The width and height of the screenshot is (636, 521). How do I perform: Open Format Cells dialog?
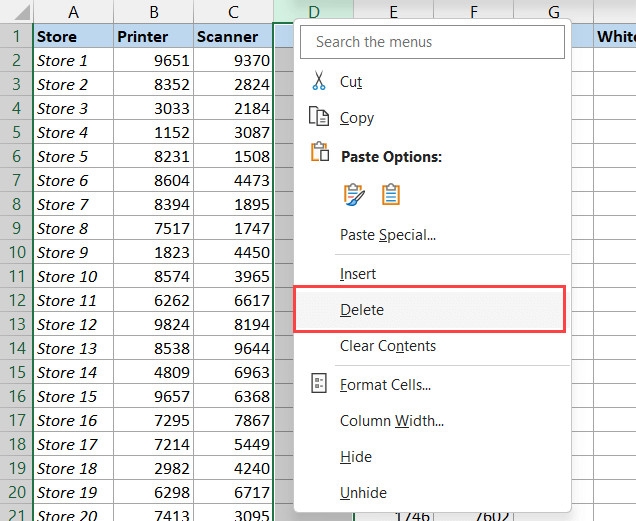[x=432, y=385]
